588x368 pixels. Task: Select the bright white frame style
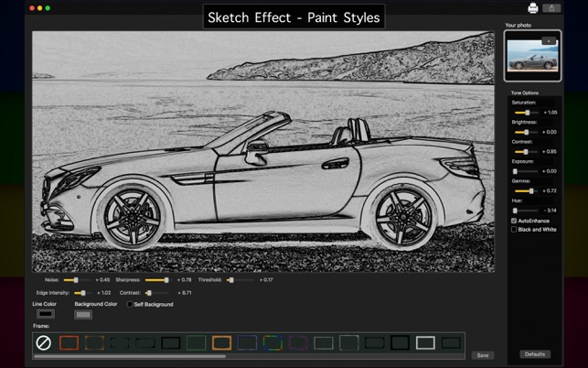425,342
